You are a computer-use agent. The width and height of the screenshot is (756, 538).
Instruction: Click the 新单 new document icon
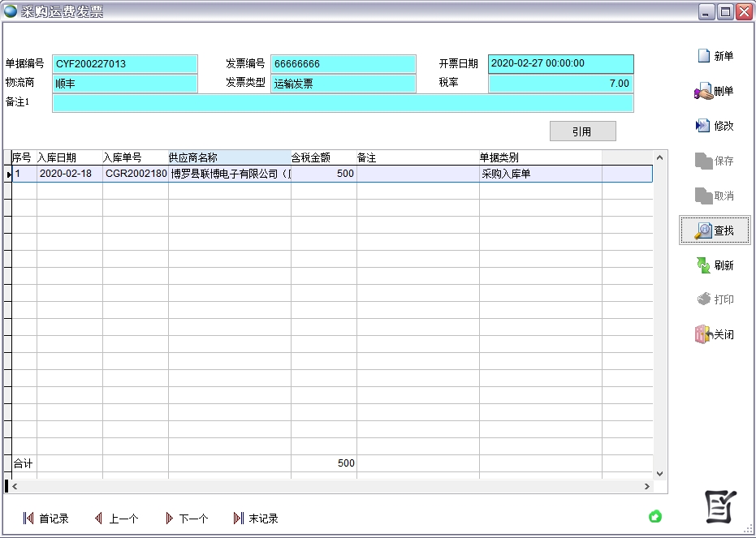click(704, 56)
